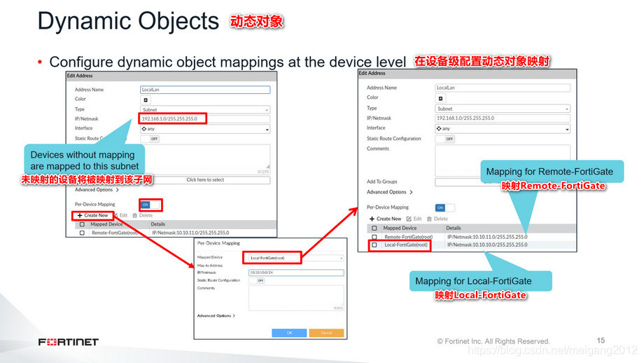This screenshot has height=363, width=644.
Task: Click Create New in right Edit Address dialog
Action: point(385,219)
